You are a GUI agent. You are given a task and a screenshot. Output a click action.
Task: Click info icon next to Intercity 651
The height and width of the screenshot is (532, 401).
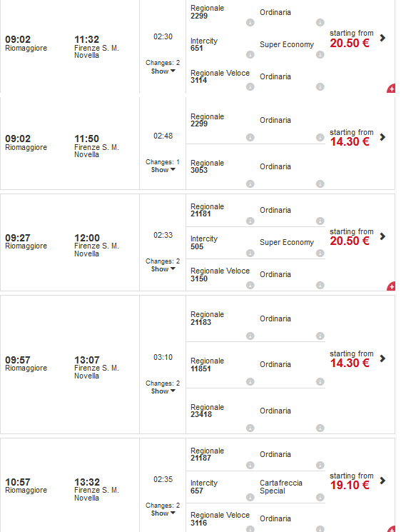coord(250,54)
